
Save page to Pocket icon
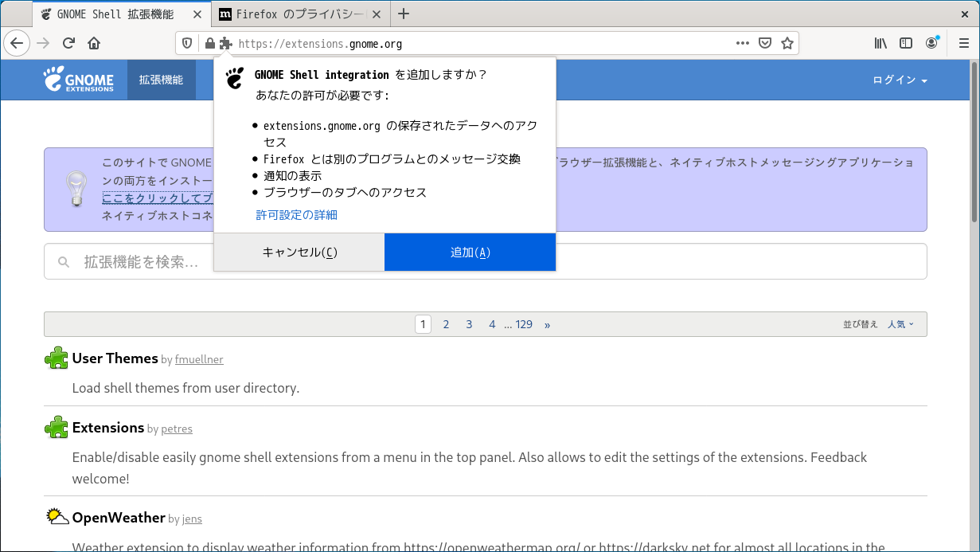(x=765, y=44)
